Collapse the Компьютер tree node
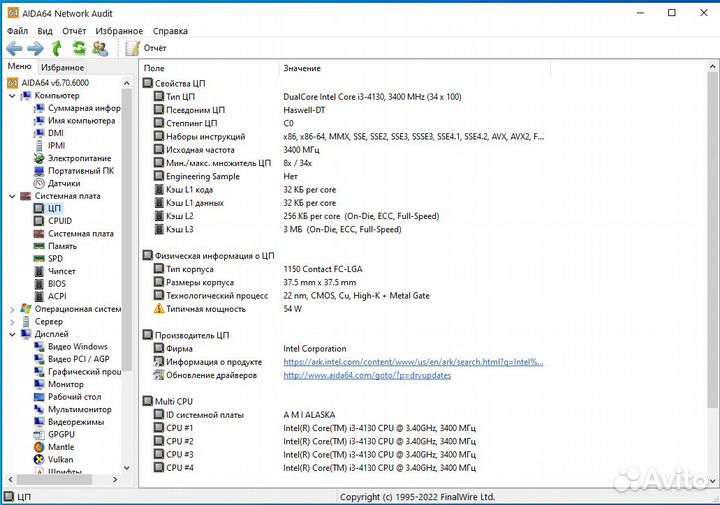The height and width of the screenshot is (505, 720). coord(12,96)
